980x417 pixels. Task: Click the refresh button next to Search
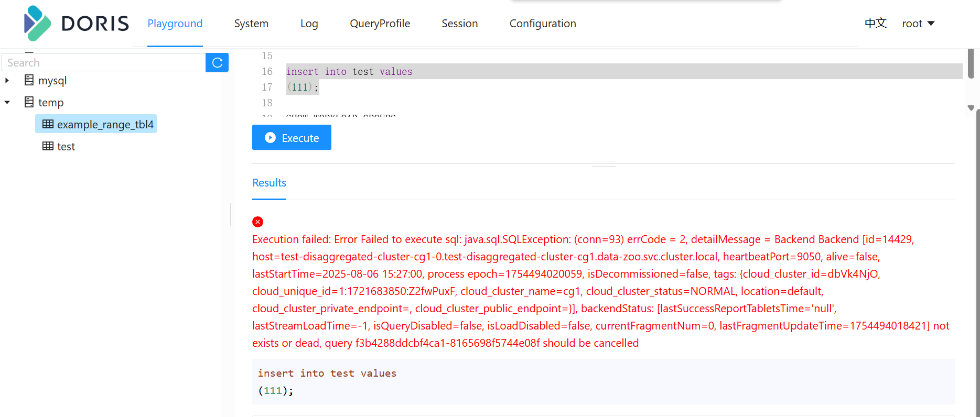[217, 62]
